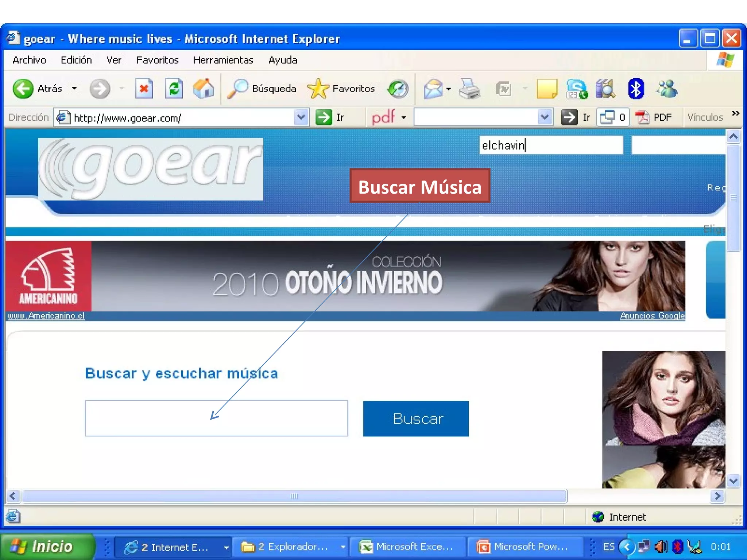Open the History clock icon
Image resolution: width=747 pixels, height=560 pixels.
click(398, 89)
